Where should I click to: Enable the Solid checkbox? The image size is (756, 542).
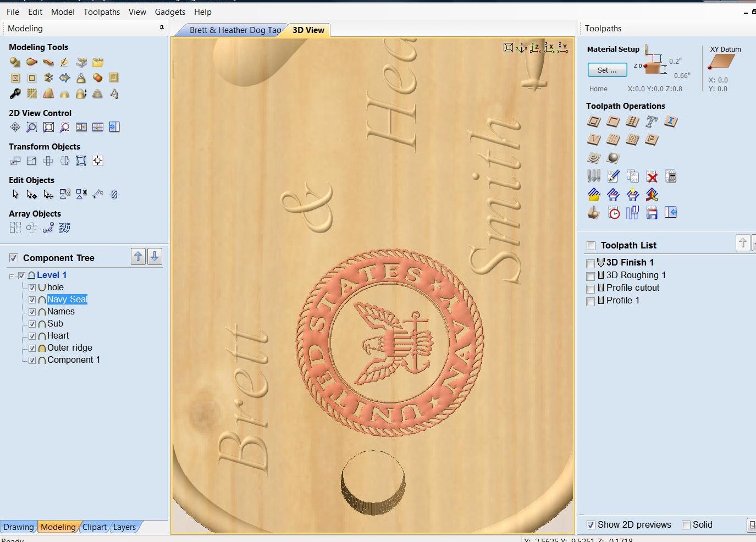tap(686, 525)
